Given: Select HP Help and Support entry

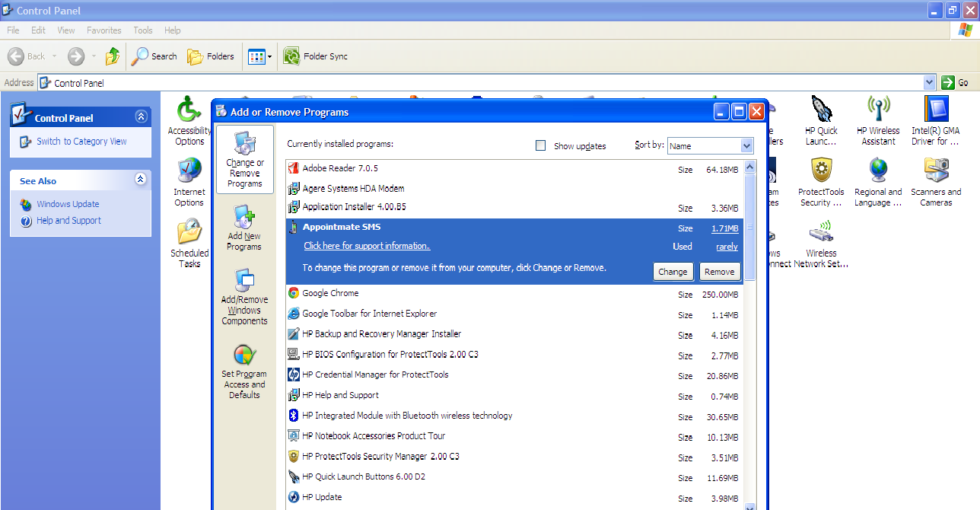Looking at the screenshot, I should tap(514, 396).
